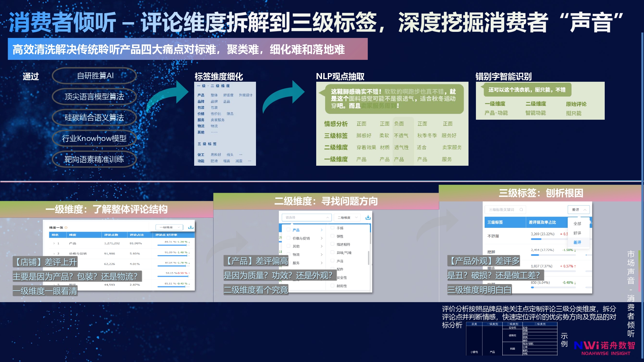Click the 自研胜算AI pill button
This screenshot has height=362, width=644.
coord(95,76)
